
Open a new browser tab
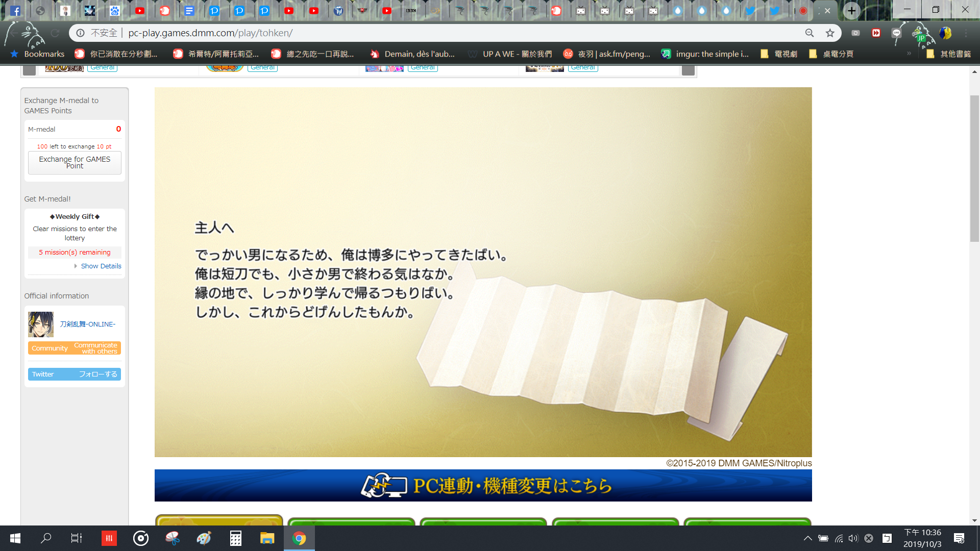[851, 11]
